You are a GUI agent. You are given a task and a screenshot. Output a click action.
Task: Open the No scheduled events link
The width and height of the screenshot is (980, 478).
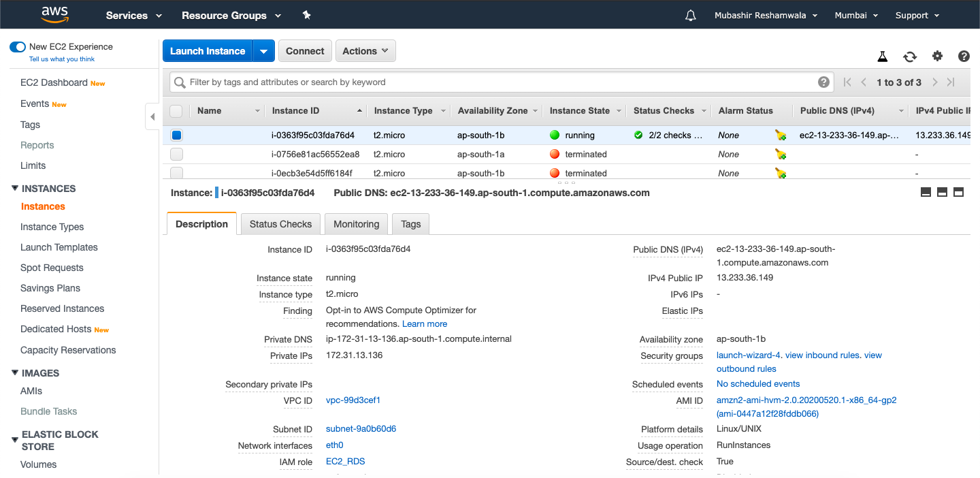tap(758, 384)
